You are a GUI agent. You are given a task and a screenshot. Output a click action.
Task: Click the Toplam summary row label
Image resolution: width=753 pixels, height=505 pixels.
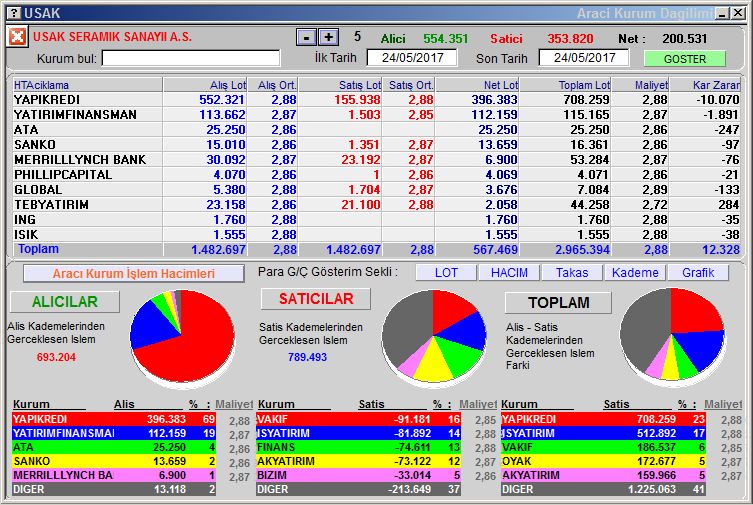(x=38, y=249)
